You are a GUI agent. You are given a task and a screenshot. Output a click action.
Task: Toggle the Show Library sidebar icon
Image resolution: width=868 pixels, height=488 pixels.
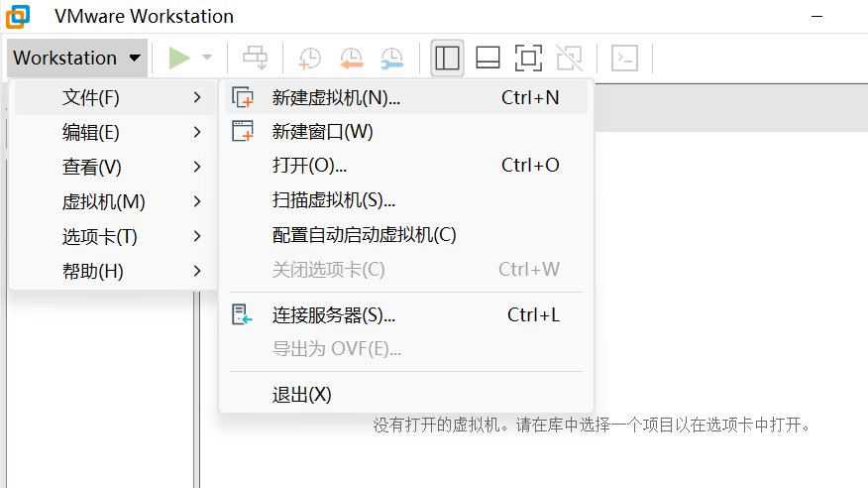[x=447, y=58]
